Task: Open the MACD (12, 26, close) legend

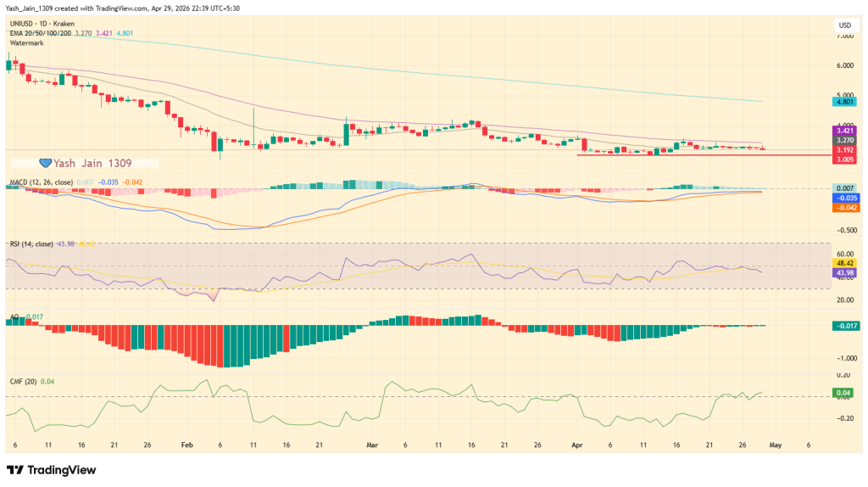Action: click(37, 182)
